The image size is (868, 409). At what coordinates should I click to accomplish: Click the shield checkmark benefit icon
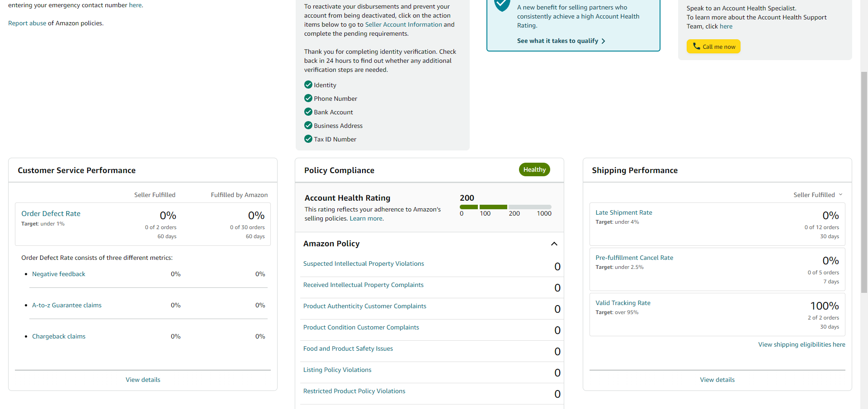(502, 5)
